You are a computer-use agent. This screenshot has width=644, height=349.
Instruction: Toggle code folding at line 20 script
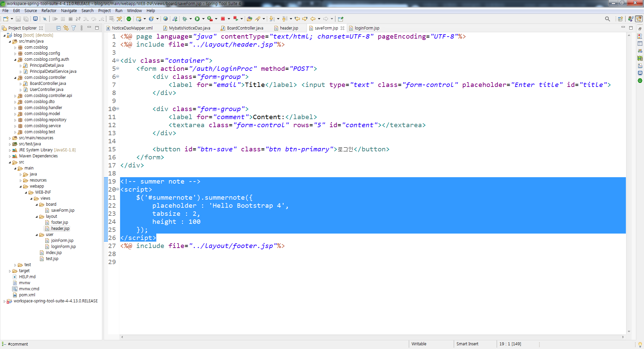coord(118,189)
